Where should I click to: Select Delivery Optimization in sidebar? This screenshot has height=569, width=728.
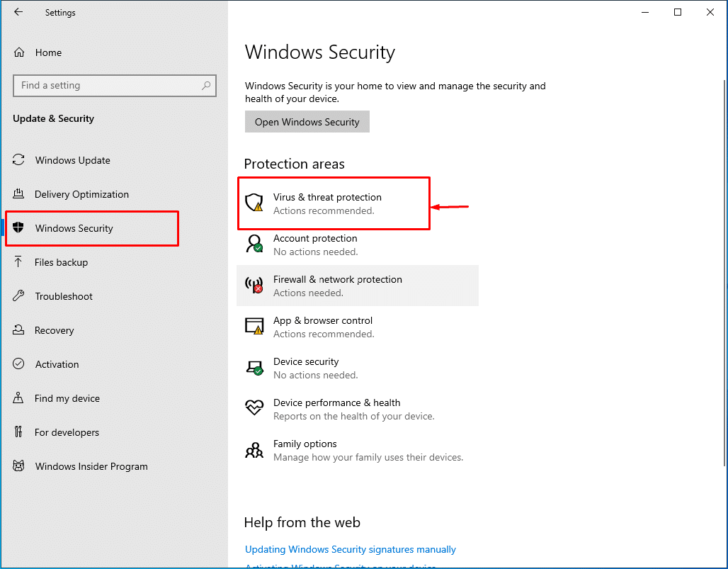(81, 194)
